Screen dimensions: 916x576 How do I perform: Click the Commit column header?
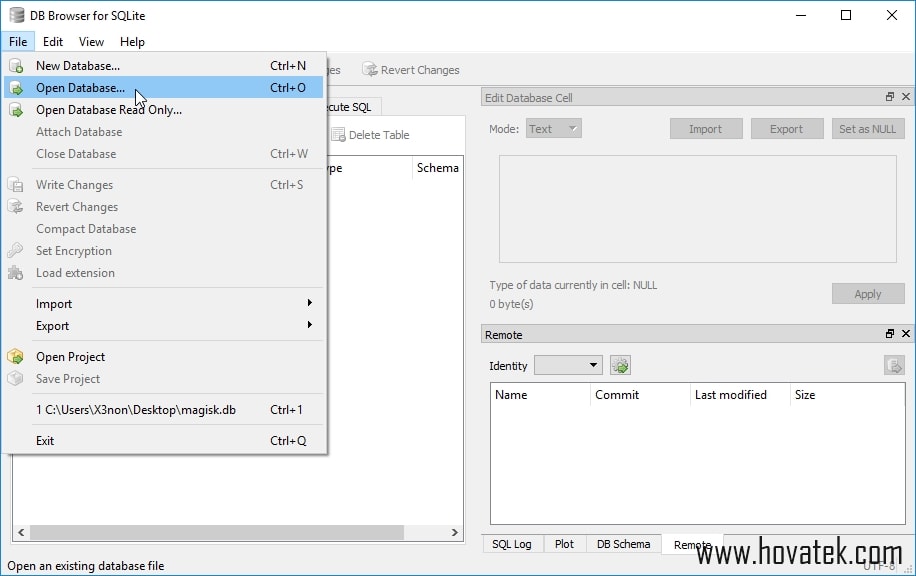[x=640, y=395]
